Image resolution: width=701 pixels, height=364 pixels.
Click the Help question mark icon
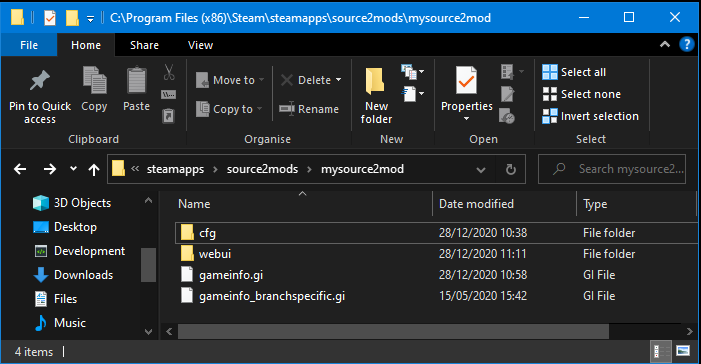[686, 44]
